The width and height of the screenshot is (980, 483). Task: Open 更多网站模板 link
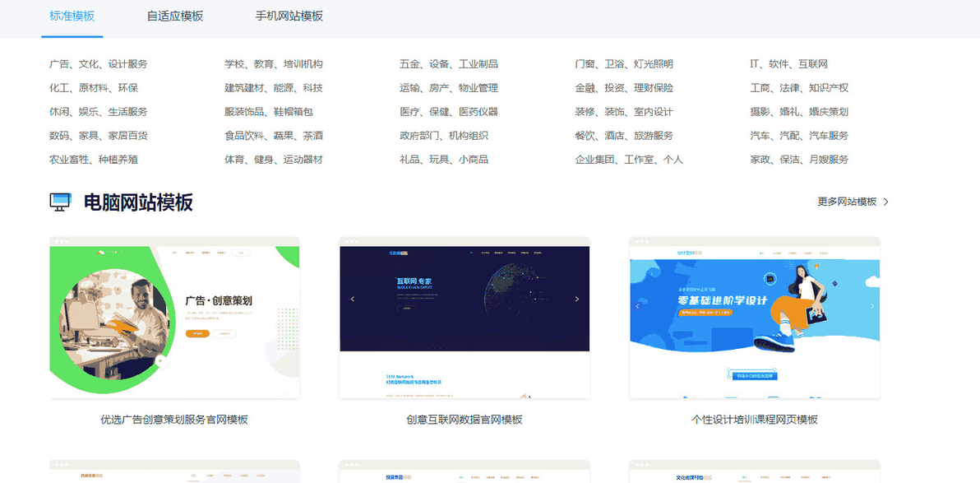[x=847, y=202]
